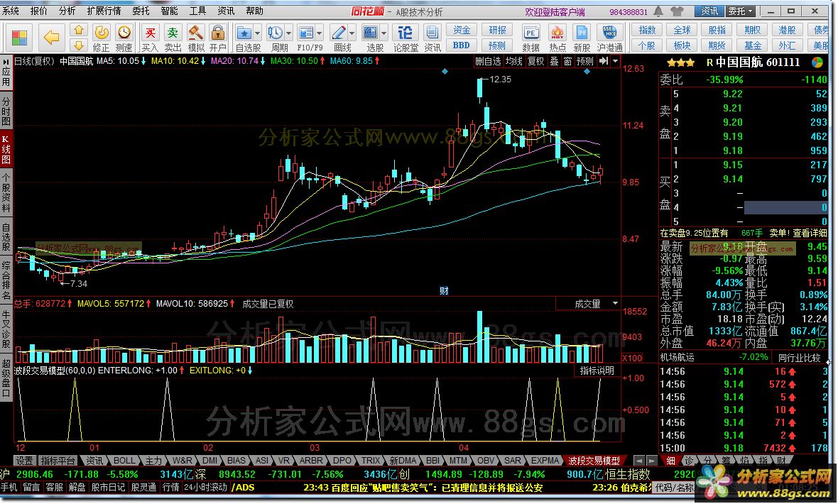Image resolution: width=838 pixels, height=504 pixels.
Task: Open the 分时图 sidebar tab
Action: pyautogui.click(x=6, y=111)
